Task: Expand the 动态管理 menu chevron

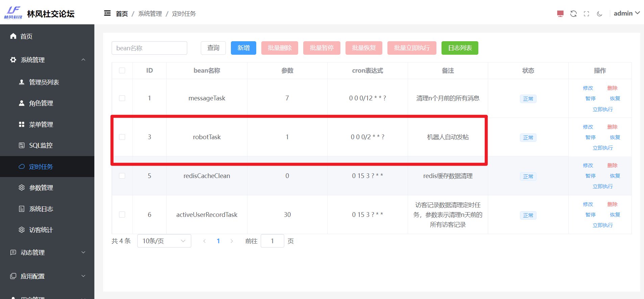Action: [x=83, y=252]
